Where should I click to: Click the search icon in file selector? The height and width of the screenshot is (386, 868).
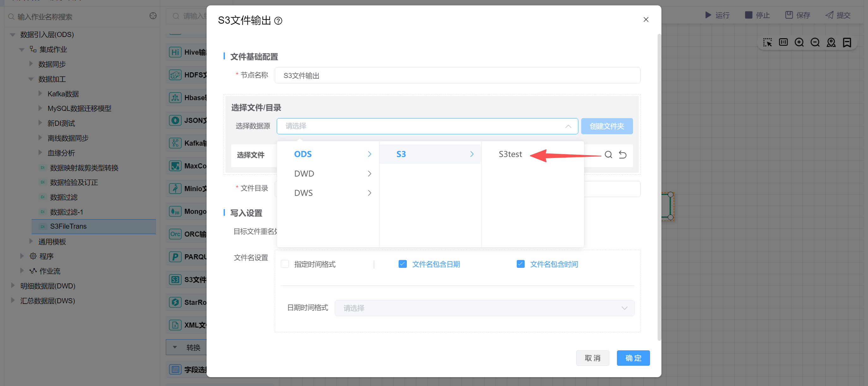(608, 154)
